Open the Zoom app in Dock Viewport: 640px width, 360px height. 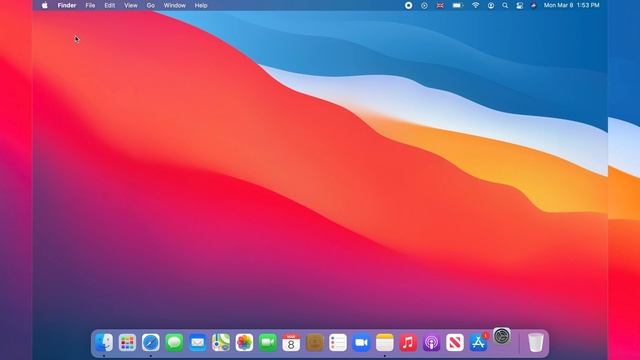(361, 342)
